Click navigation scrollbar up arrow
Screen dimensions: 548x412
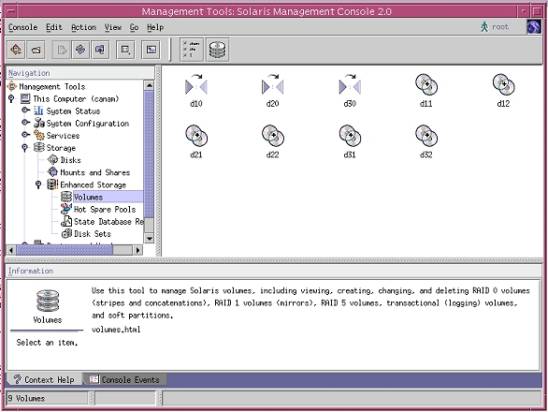click(x=149, y=85)
